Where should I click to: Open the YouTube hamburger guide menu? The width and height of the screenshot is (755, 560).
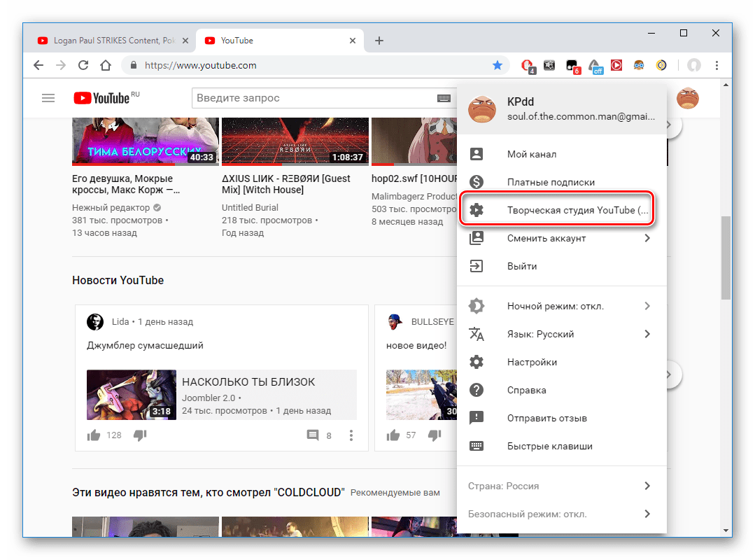[x=48, y=99]
